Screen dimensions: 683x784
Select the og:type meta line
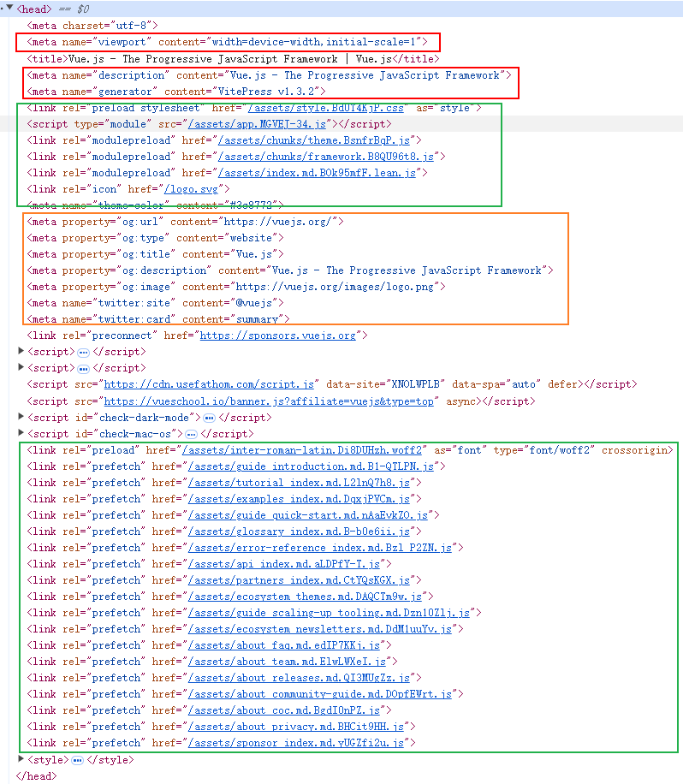155,238
